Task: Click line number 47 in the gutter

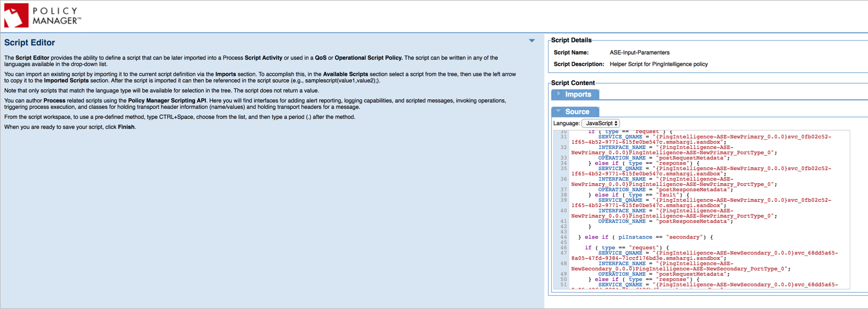Action: (x=563, y=253)
